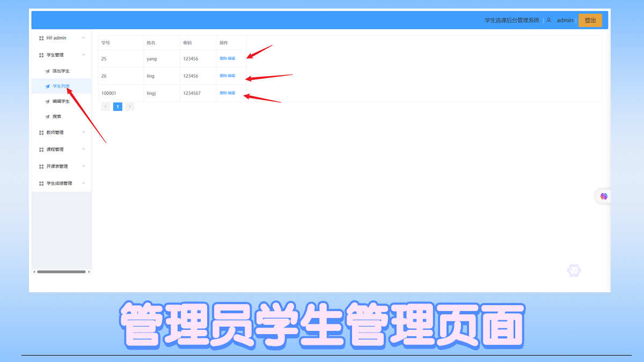Click the admin username in header
The image size is (644, 362).
[565, 20]
